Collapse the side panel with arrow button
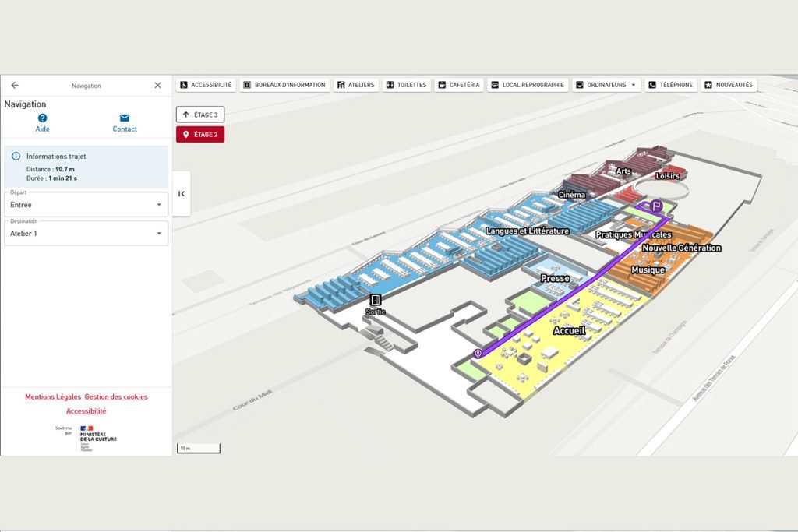The height and width of the screenshot is (532, 798). (x=182, y=194)
